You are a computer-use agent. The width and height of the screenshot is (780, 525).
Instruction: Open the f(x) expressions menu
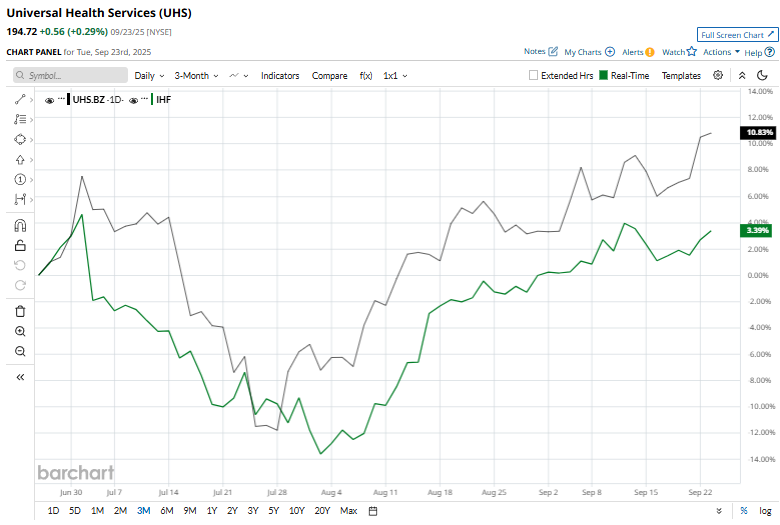366,76
